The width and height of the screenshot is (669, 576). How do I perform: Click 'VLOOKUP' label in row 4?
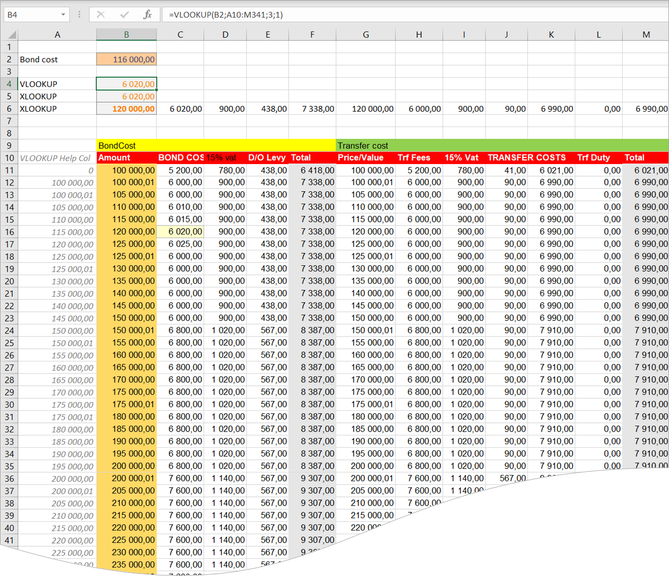click(57, 84)
